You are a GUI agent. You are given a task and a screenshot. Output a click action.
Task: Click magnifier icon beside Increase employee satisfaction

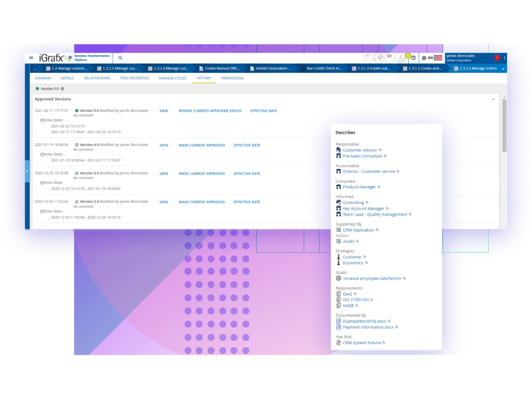point(404,278)
